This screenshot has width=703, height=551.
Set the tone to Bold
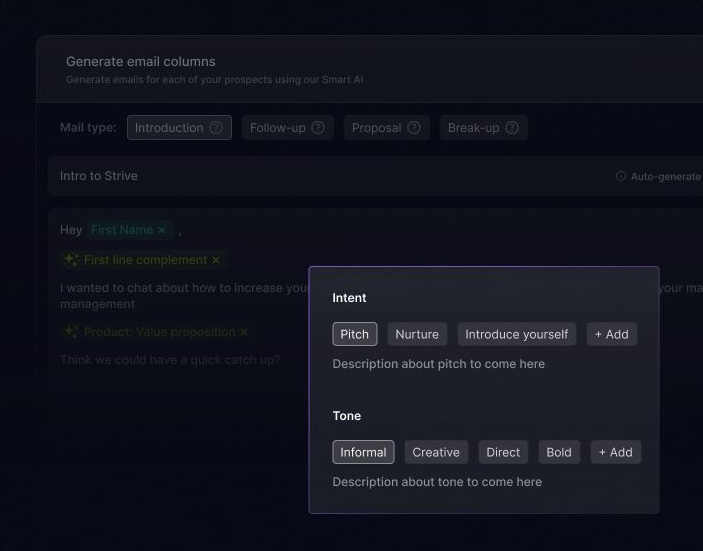(x=559, y=452)
